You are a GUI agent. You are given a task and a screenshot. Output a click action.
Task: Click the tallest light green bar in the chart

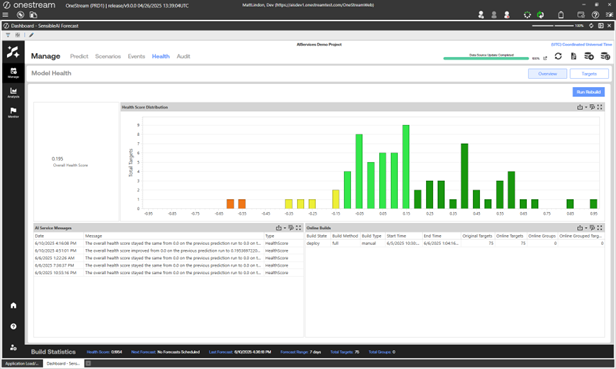(406, 167)
